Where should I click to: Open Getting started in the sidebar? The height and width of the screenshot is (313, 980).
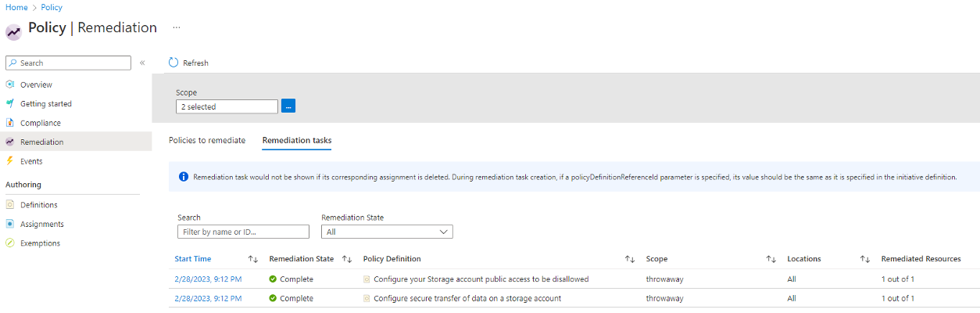[46, 103]
